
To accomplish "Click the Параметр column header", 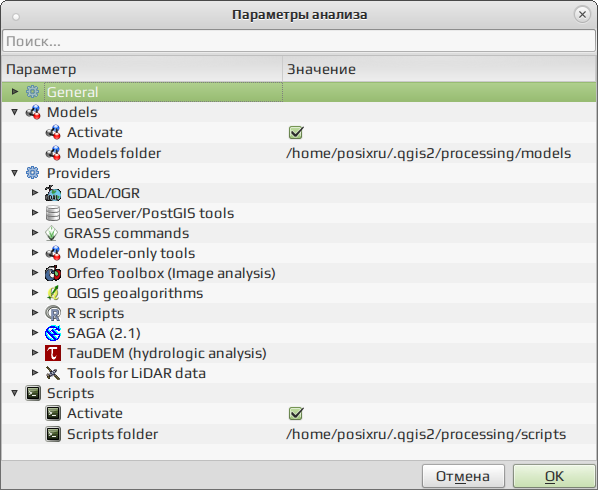I will pyautogui.click(x=142, y=69).
